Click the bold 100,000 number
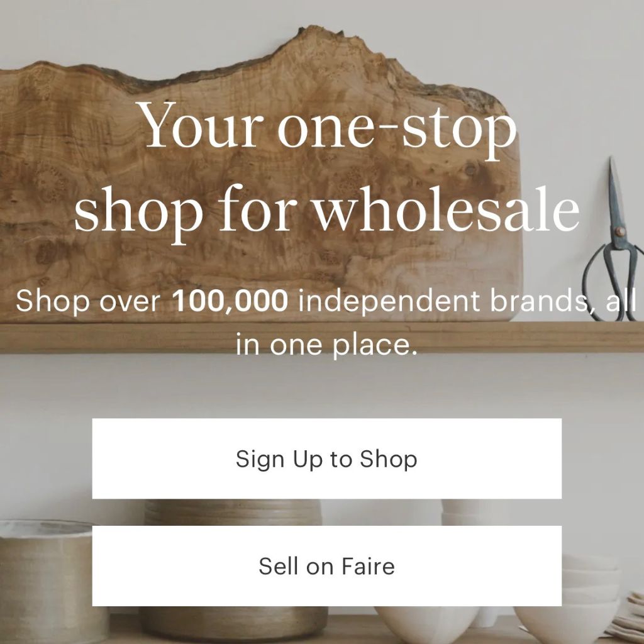The width and height of the screenshot is (644, 644). click(230, 301)
